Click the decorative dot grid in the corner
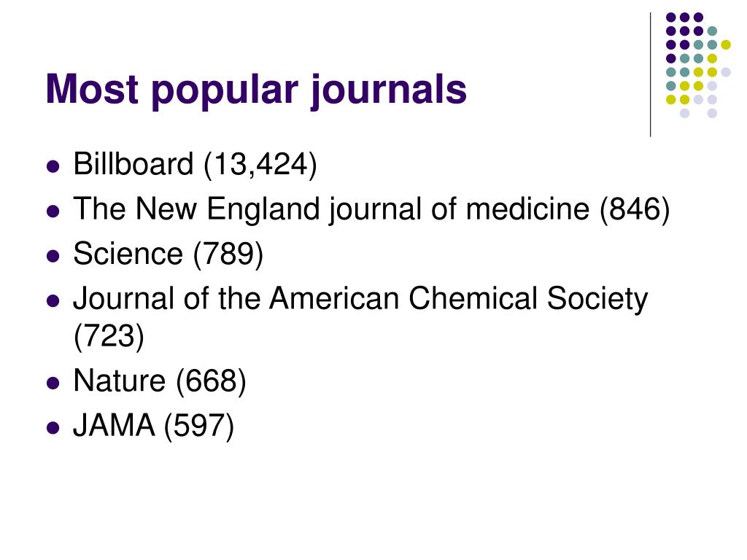The height and width of the screenshot is (560, 747). [x=698, y=65]
